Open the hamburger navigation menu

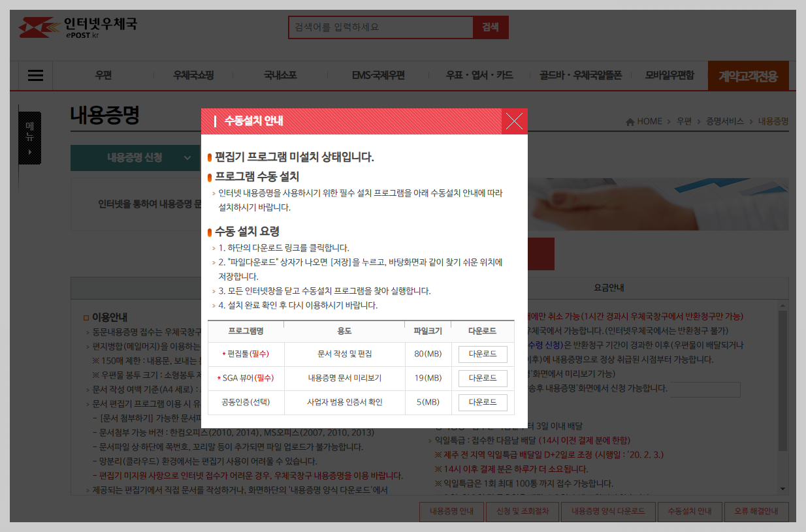tap(35, 75)
